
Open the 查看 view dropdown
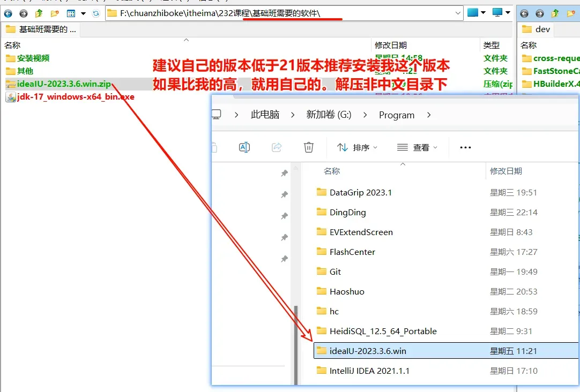click(x=417, y=147)
